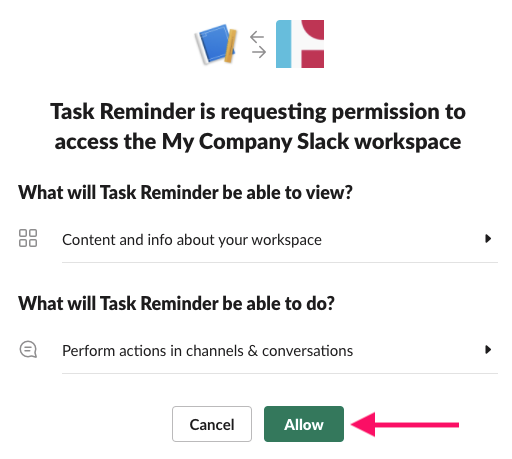Click "What will Task Reminder be able to view?"
The height and width of the screenshot is (459, 512).
(x=185, y=192)
